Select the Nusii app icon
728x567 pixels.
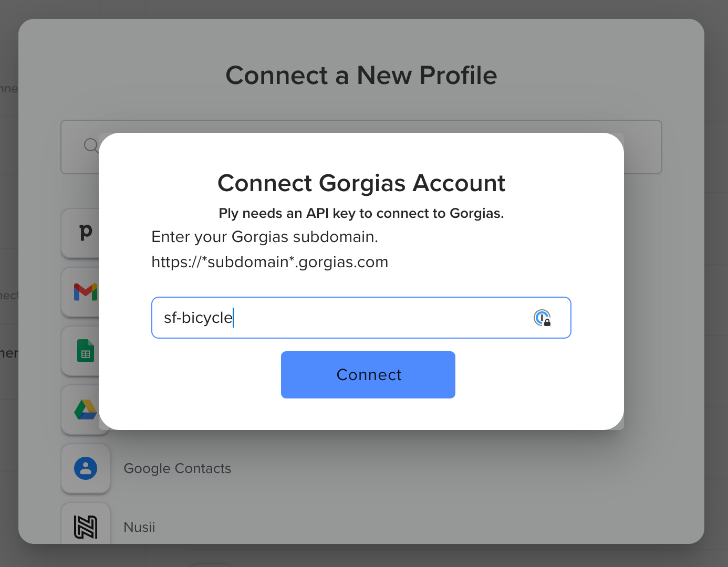(x=86, y=527)
